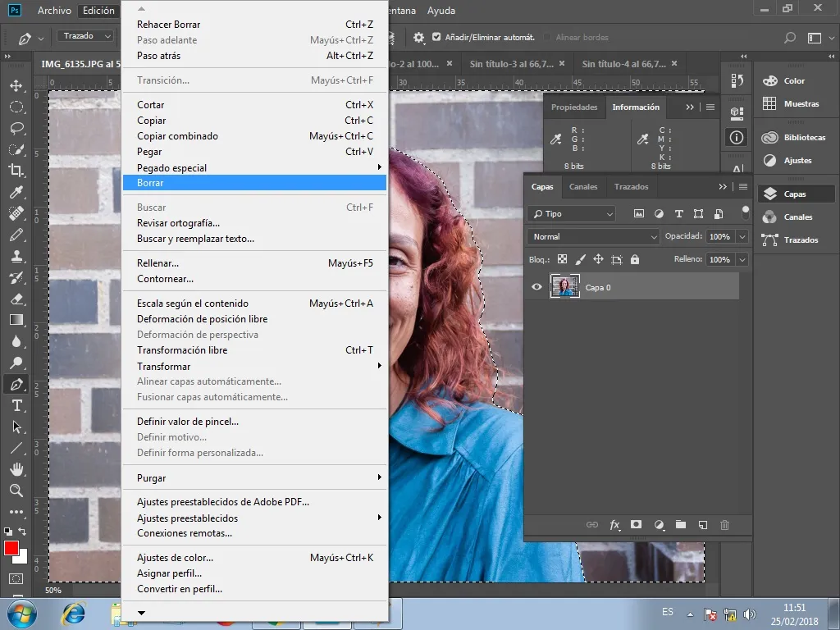Uncheck Añadir/Eliminar automát. checkbox

pos(436,37)
